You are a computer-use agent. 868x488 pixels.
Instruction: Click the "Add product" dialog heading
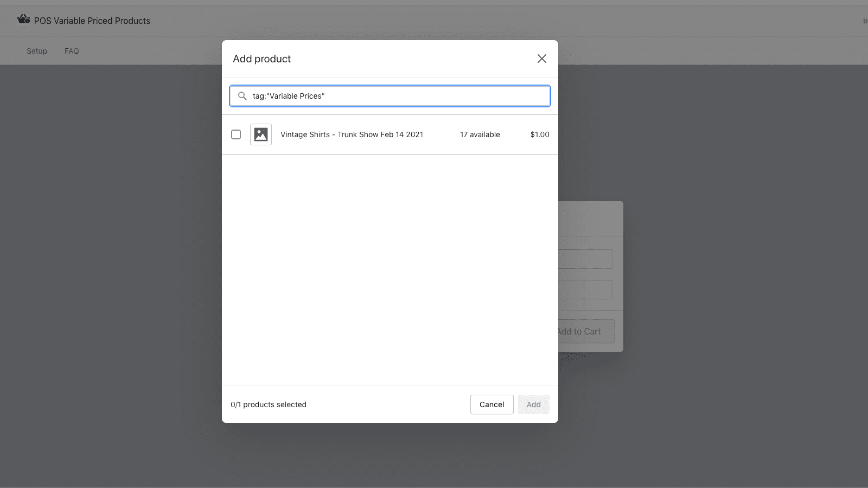click(x=261, y=59)
